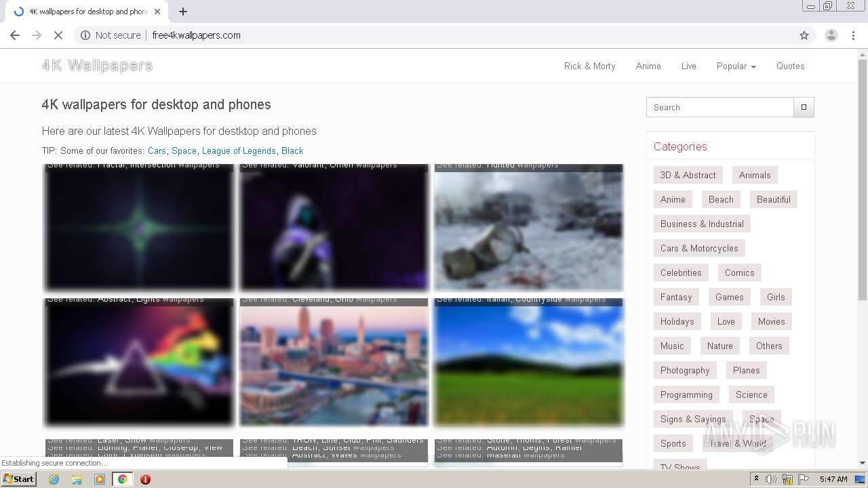Select the Beach category tag
868x488 pixels.
pos(721,199)
